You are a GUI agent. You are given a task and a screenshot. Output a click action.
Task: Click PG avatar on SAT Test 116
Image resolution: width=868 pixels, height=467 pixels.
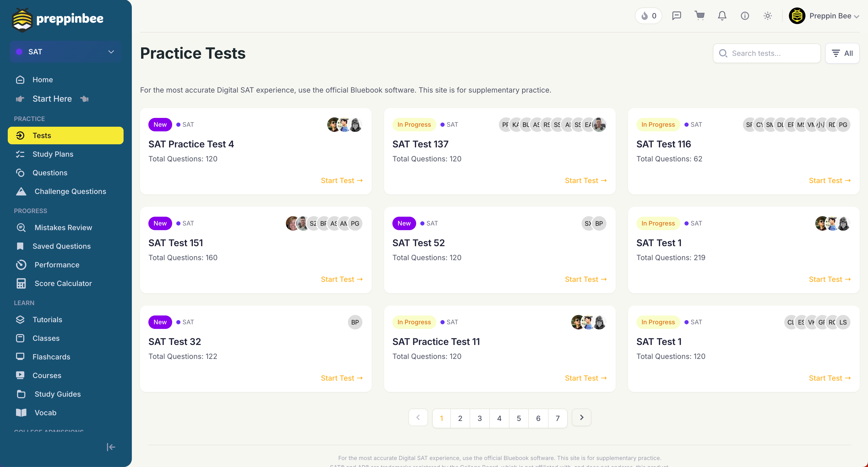coord(843,125)
